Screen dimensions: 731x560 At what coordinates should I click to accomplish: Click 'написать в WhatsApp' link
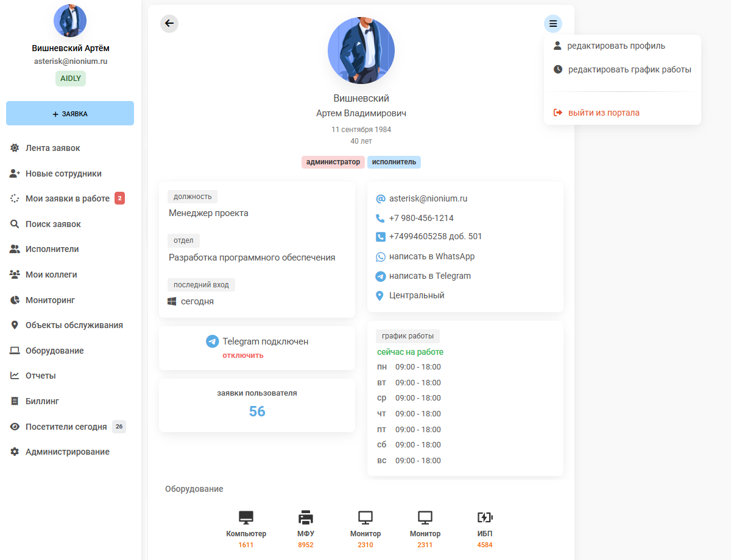pyautogui.click(x=431, y=256)
